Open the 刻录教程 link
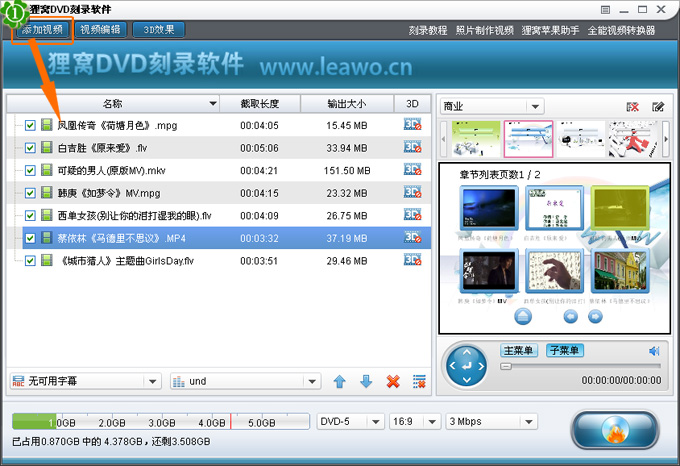This screenshot has height=466, width=680. (x=428, y=30)
